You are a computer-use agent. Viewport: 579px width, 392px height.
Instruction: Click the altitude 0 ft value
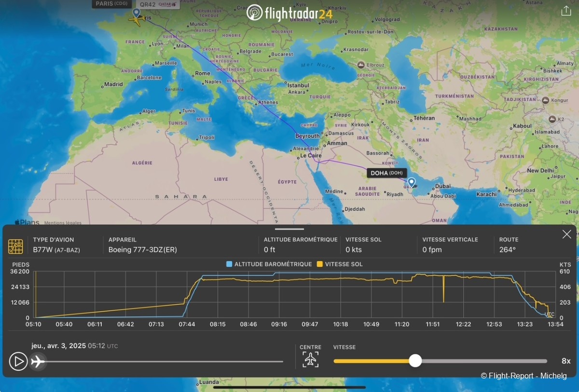(x=269, y=250)
